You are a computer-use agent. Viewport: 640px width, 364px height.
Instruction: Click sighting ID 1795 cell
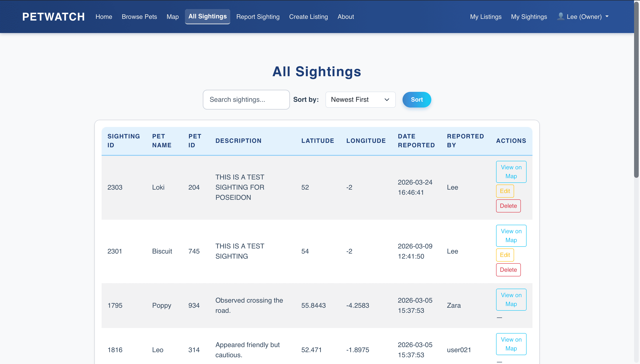coord(115,306)
